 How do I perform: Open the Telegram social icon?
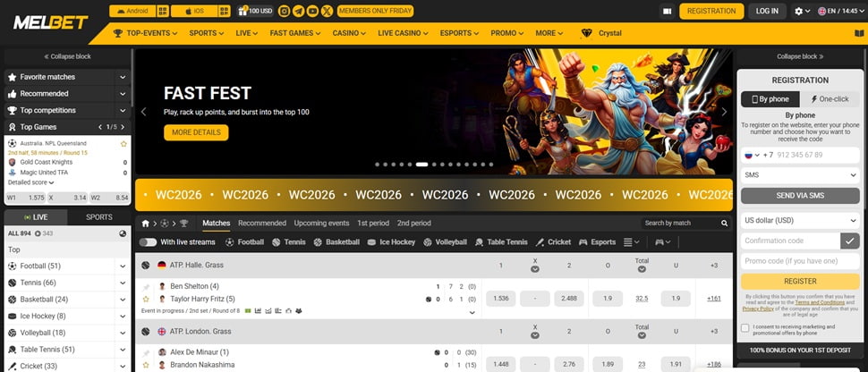tap(298, 11)
